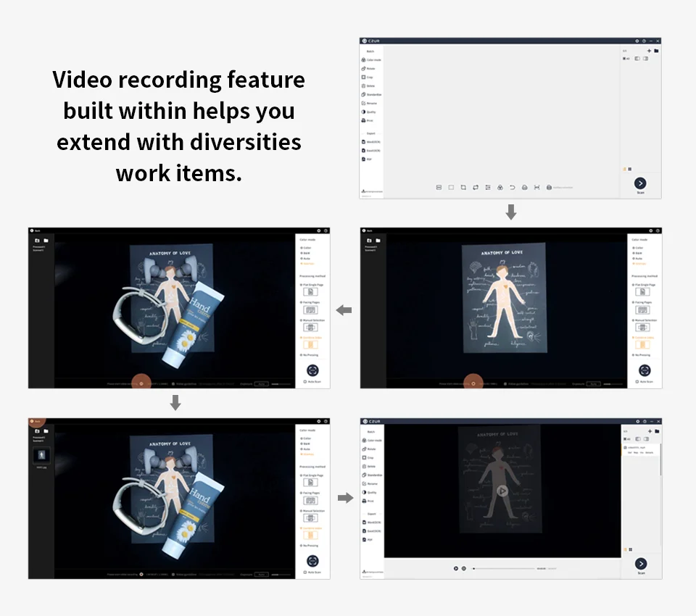Viewport: 696px width, 616px height.
Task: Export to PDF in the empty CZUR window
Action: coord(367,159)
